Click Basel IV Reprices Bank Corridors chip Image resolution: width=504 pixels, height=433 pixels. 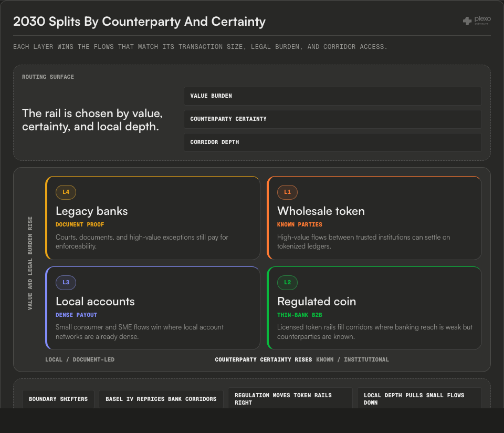click(161, 399)
